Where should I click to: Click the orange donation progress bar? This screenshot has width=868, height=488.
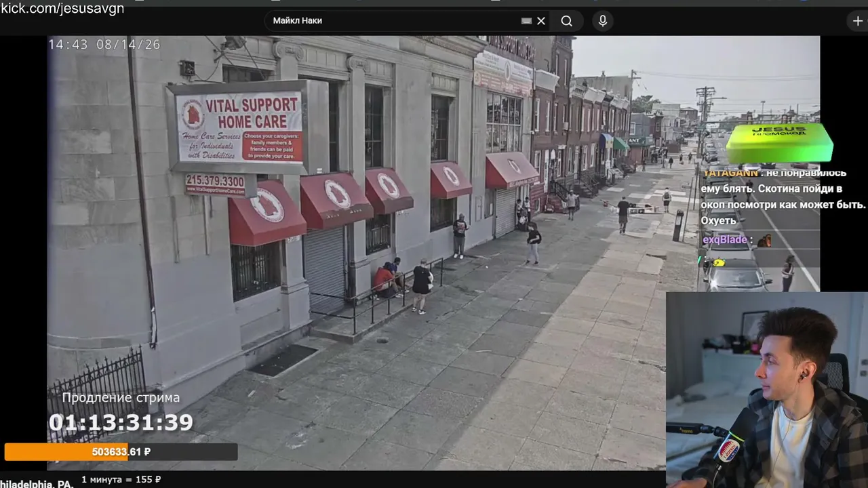point(121,452)
